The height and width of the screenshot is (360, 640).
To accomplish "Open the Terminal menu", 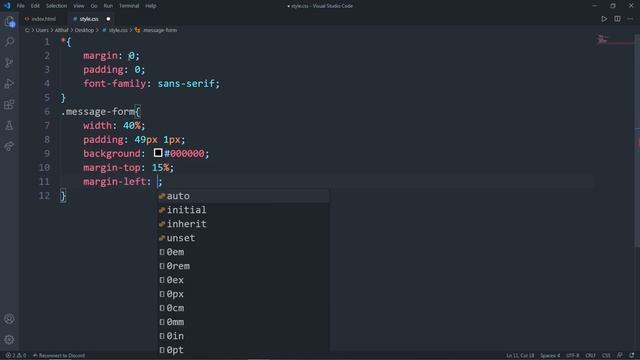I will click(x=129, y=6).
